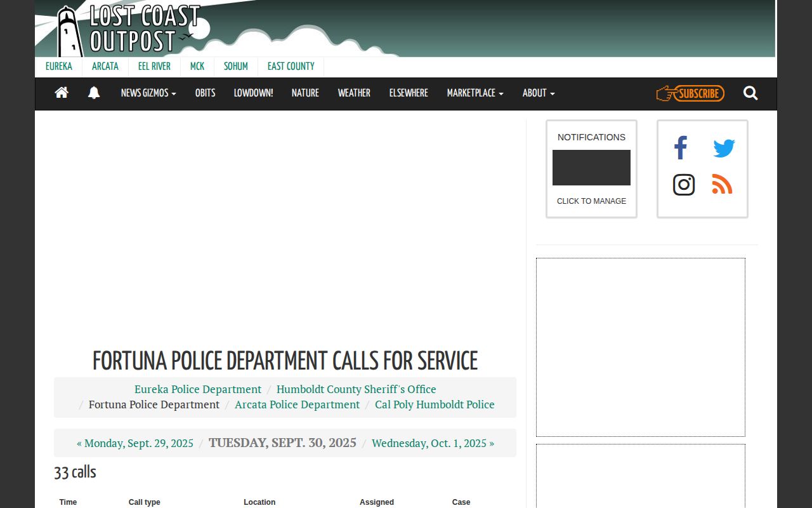Click the Fortuna Police Department breadcrumb text
812x508 pixels.
(x=154, y=404)
